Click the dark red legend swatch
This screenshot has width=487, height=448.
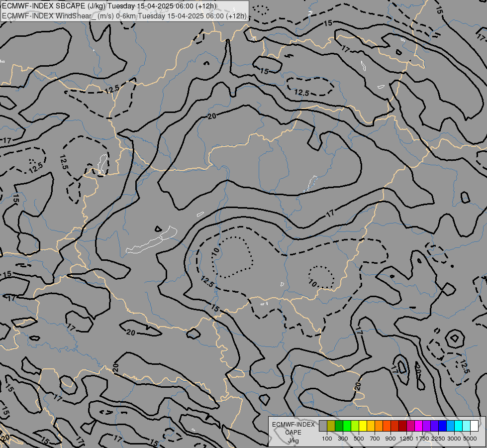[x=402, y=426]
